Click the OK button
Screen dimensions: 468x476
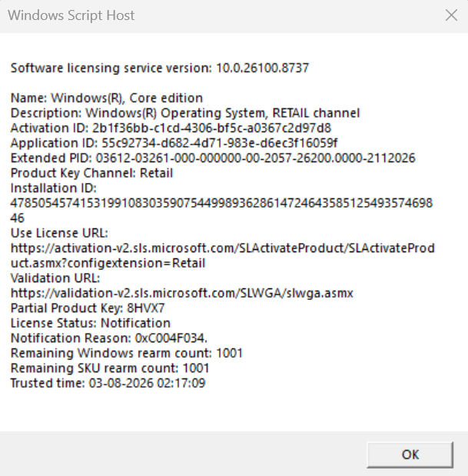click(410, 454)
